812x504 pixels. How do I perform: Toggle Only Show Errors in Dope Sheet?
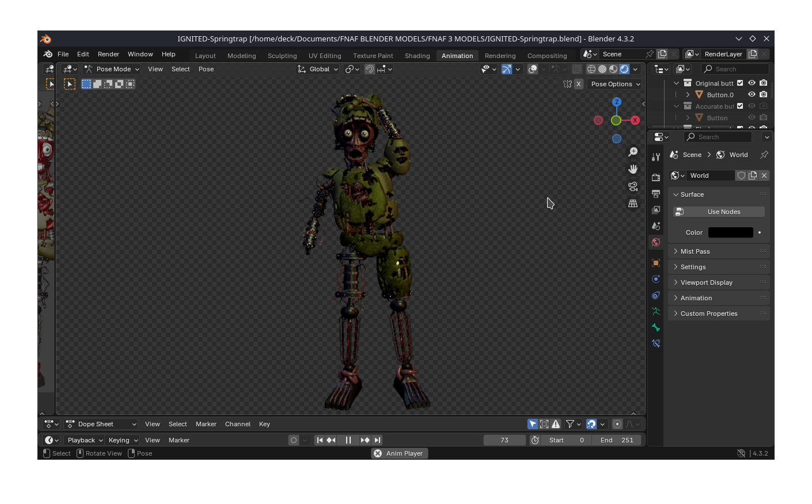pos(556,424)
